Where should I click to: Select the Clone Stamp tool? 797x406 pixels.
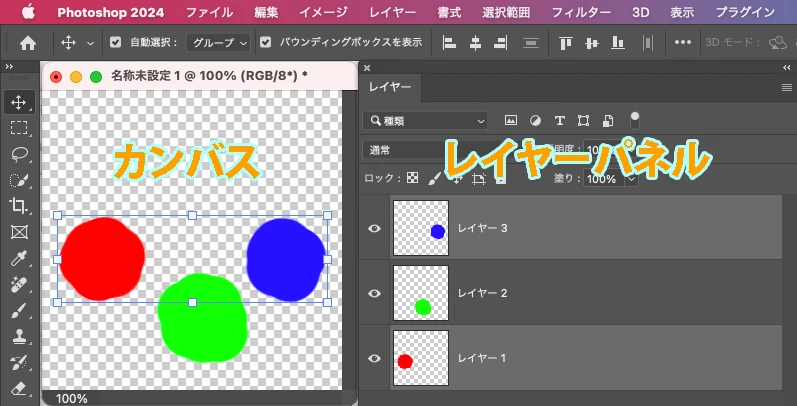19,336
